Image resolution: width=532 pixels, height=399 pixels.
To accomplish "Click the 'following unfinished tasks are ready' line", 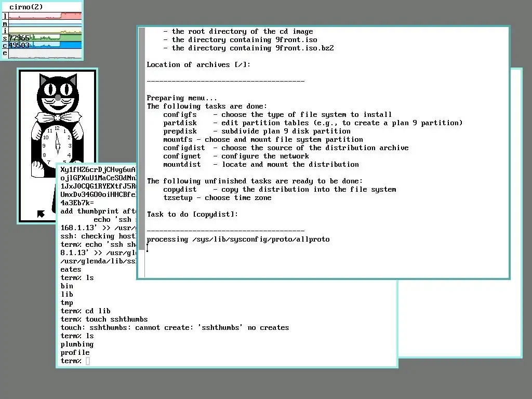I will pos(255,181).
